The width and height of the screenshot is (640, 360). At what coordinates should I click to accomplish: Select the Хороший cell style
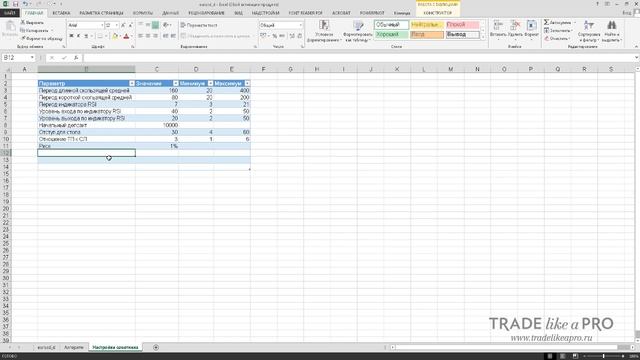[x=391, y=35]
